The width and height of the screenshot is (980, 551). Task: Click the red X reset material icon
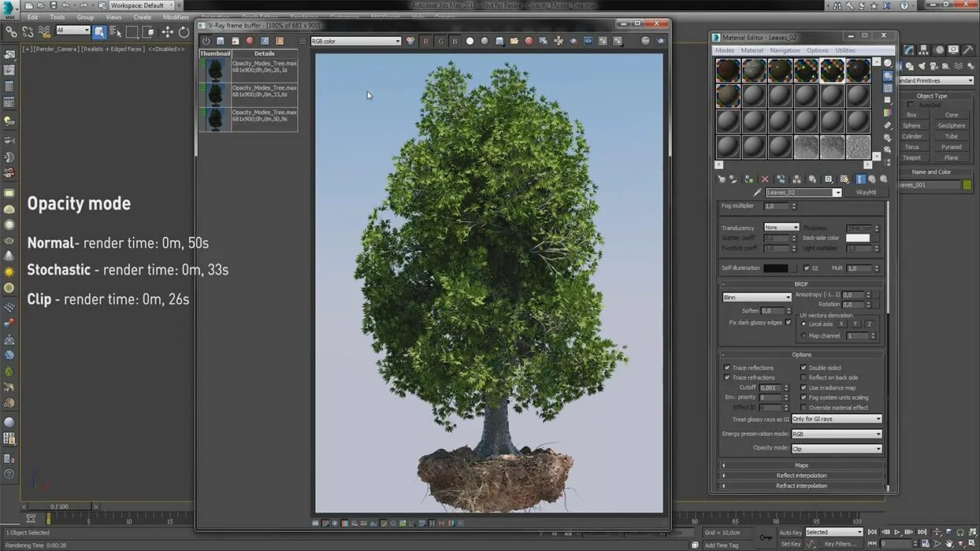click(x=764, y=179)
